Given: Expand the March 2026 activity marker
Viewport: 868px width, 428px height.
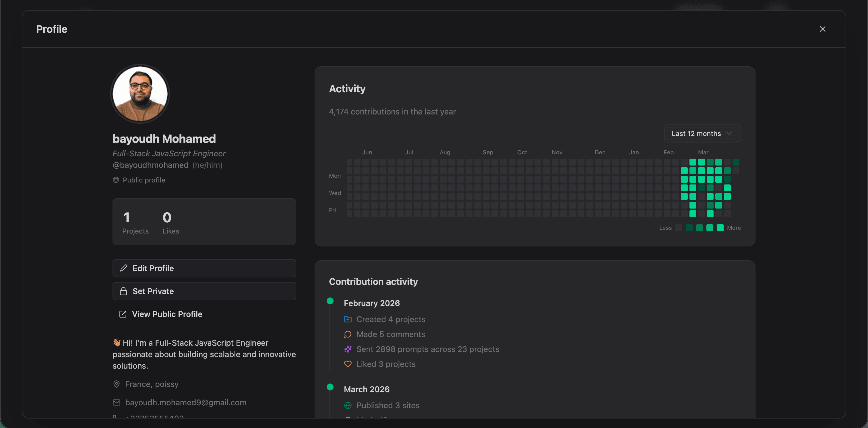Looking at the screenshot, I should (x=330, y=387).
